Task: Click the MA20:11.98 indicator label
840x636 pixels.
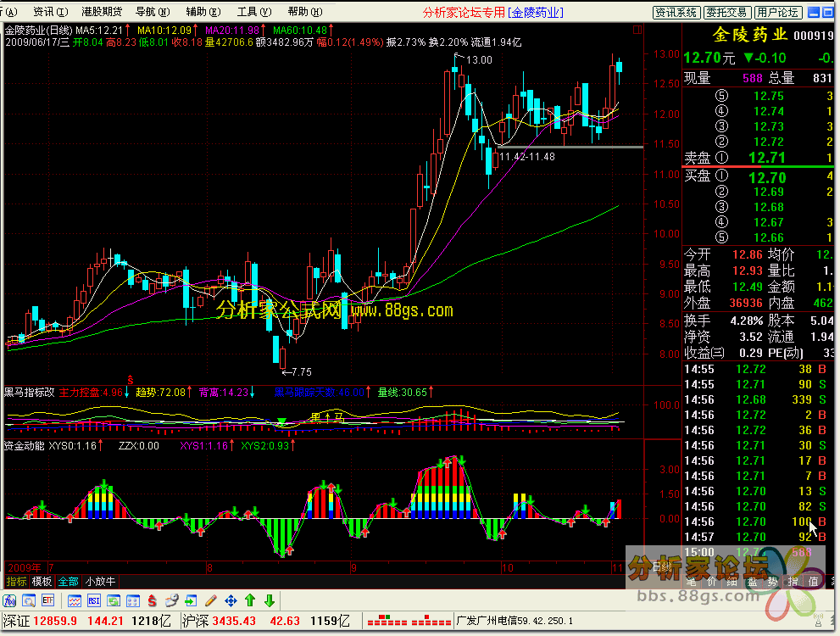Action: [x=232, y=31]
